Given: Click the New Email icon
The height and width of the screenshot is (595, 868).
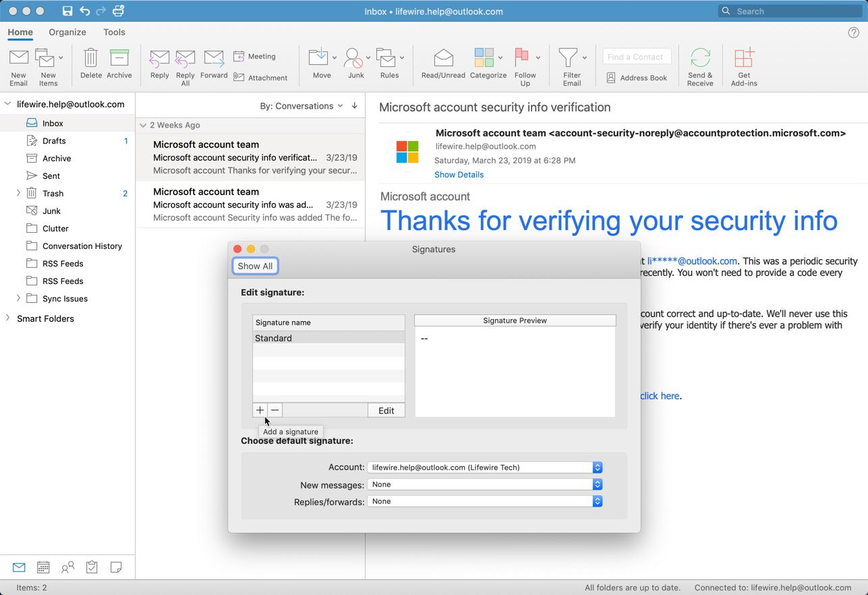Looking at the screenshot, I should (x=18, y=58).
